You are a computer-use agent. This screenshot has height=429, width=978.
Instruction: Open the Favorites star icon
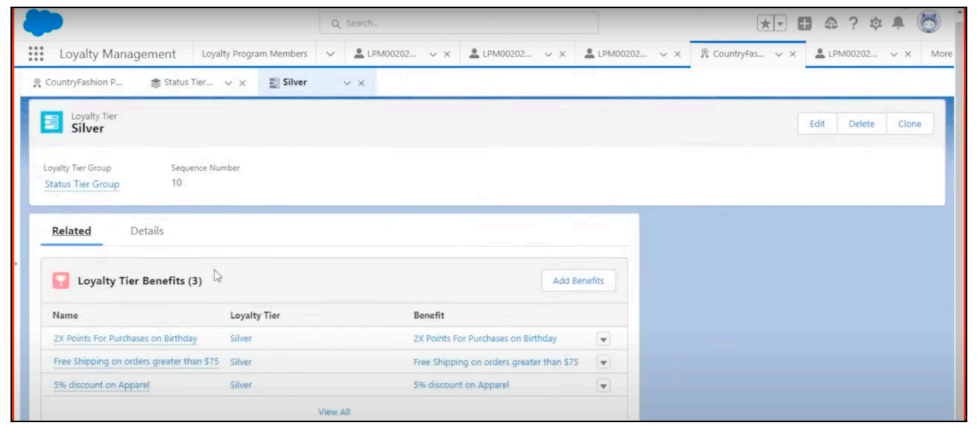(x=765, y=23)
